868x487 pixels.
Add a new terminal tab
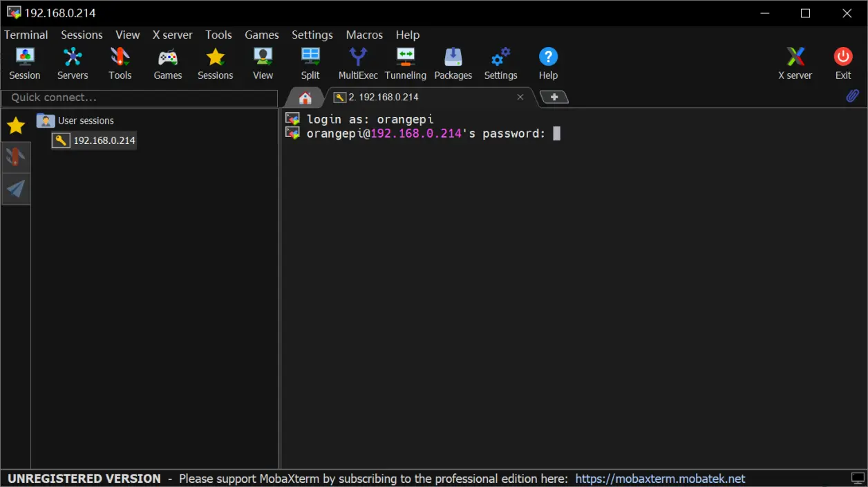(554, 98)
